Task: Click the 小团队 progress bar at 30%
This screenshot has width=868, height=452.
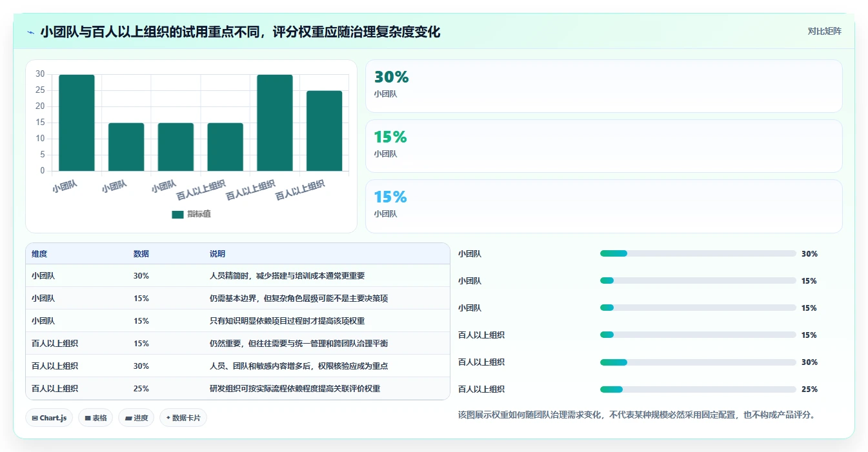Action: tap(698, 253)
